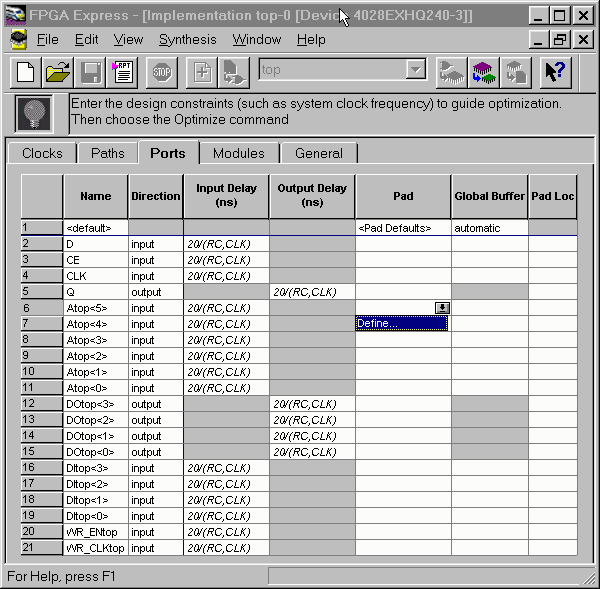Switch to the General tab
The height and width of the screenshot is (589, 600).
coord(319,153)
